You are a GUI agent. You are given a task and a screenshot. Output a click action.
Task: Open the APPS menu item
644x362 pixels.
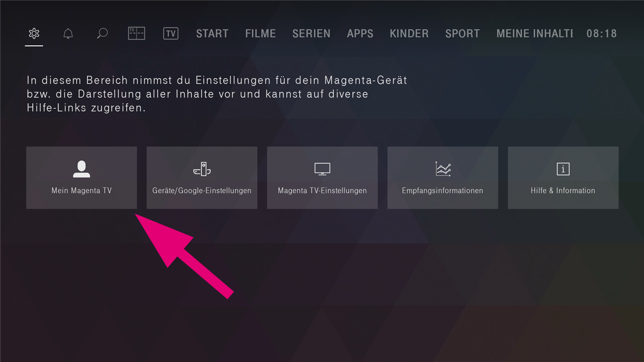(x=360, y=33)
